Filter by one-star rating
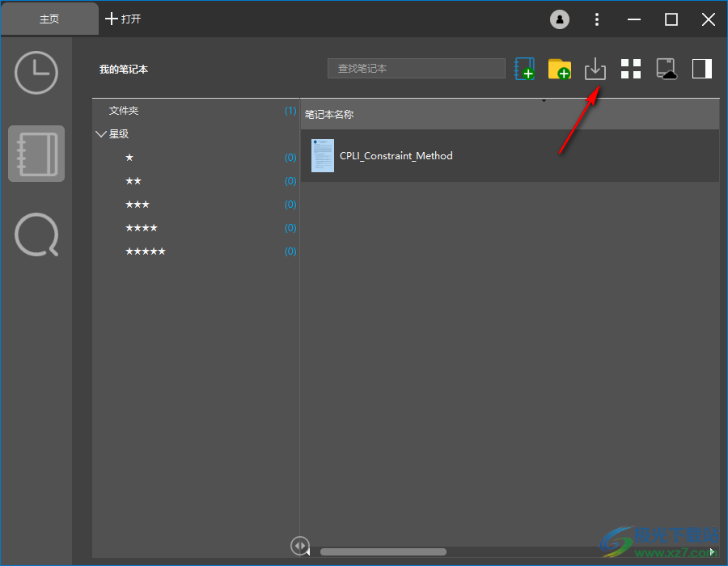728x566 pixels. [x=129, y=158]
